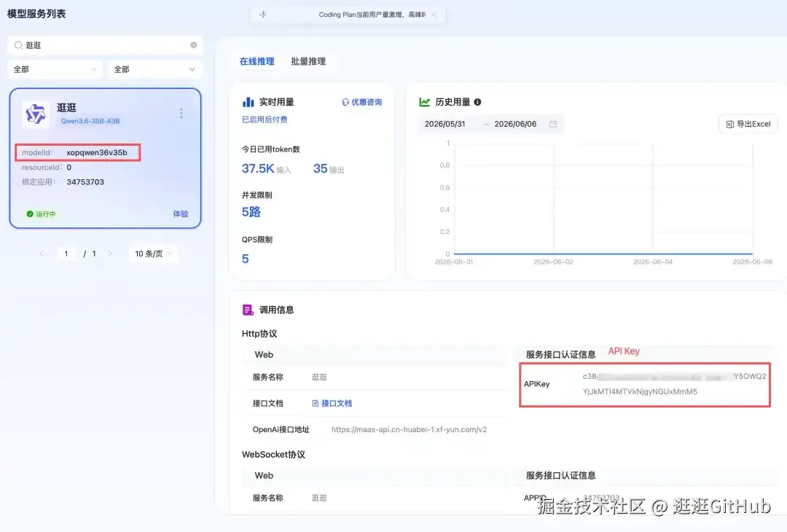The width and height of the screenshot is (787, 532).
Task: Open the 逛逛 card more-options menu
Action: tap(181, 114)
